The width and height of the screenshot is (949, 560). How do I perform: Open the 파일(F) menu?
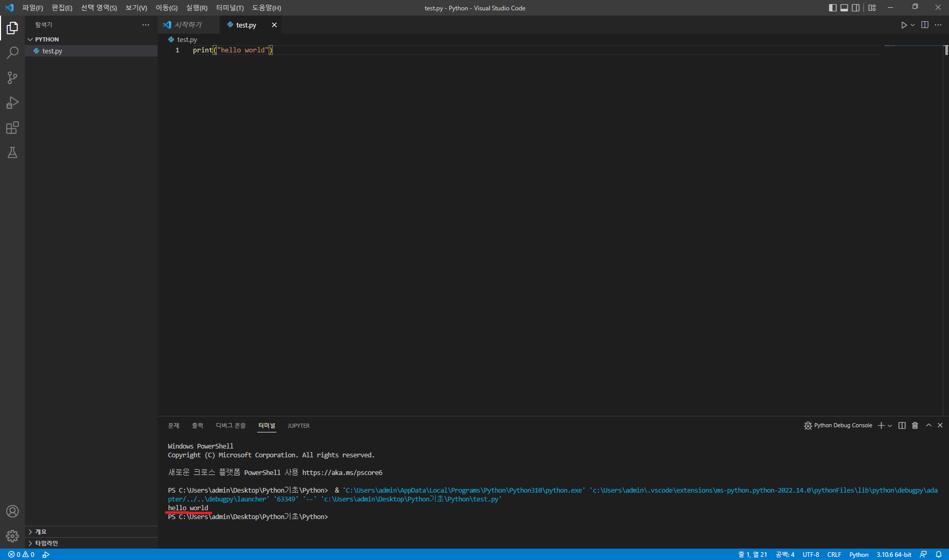[33, 8]
